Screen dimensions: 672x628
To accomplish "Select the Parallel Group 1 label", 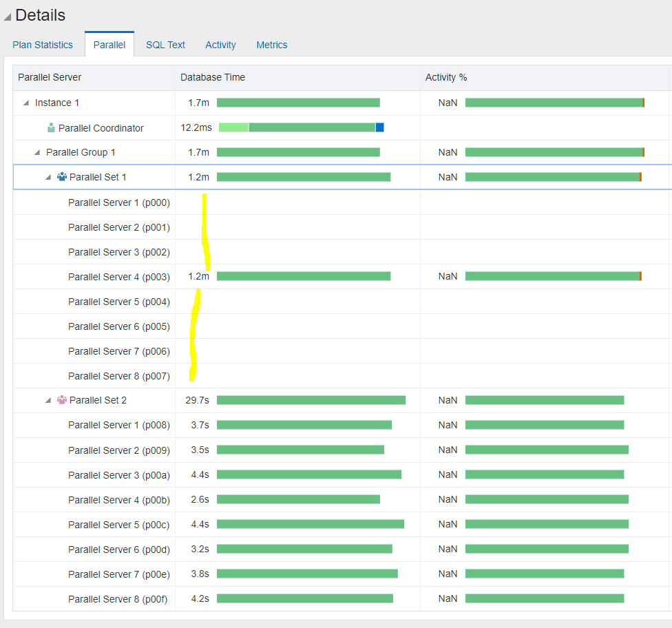I will coord(81,152).
